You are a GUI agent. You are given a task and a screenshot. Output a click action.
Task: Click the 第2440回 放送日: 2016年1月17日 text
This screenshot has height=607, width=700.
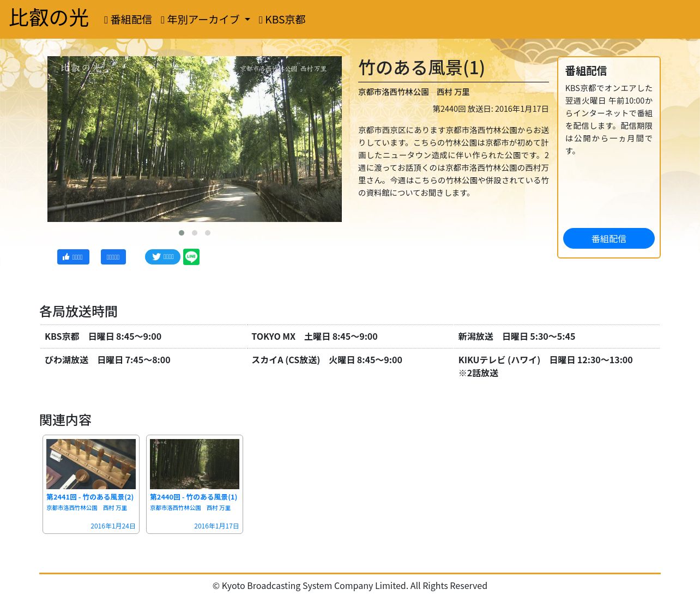(491, 109)
